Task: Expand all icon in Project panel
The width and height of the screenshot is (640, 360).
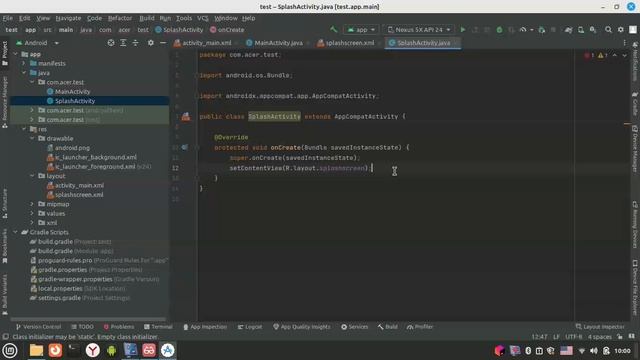Action: pos(123,42)
